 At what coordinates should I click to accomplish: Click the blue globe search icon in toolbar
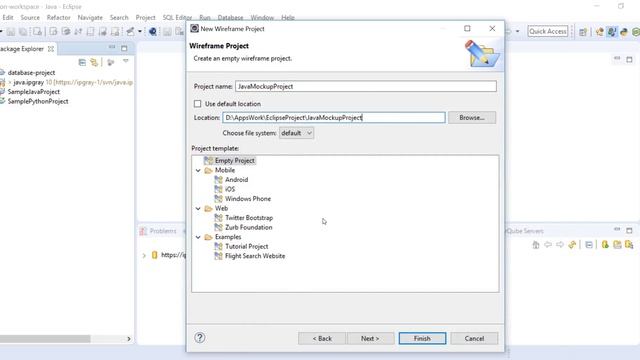point(153,31)
